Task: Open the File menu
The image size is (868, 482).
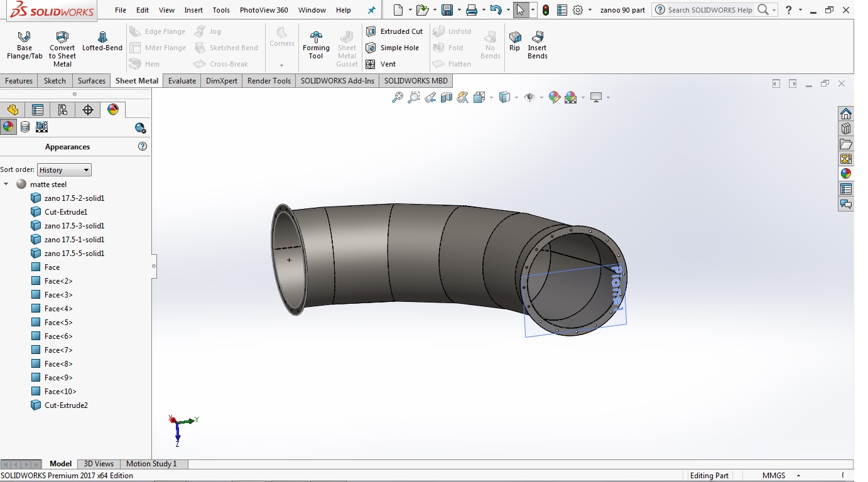Action: (121, 10)
